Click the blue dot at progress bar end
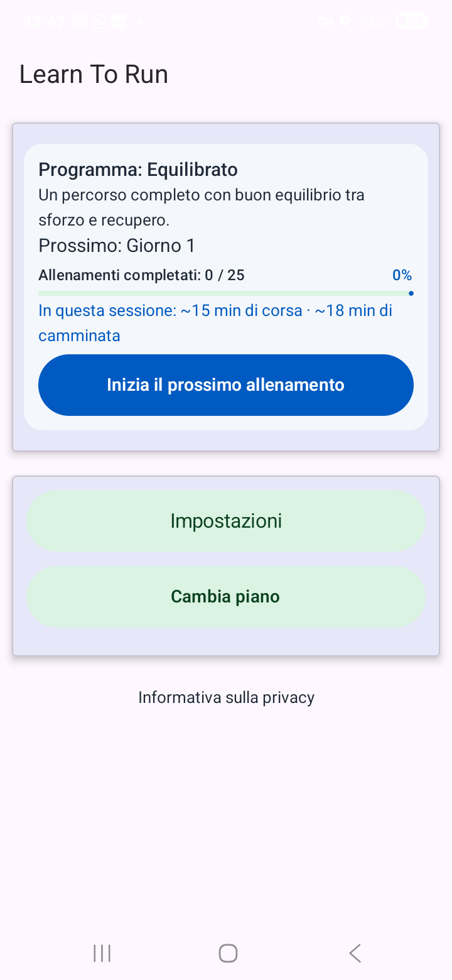This screenshot has height=980, width=452. [x=411, y=293]
